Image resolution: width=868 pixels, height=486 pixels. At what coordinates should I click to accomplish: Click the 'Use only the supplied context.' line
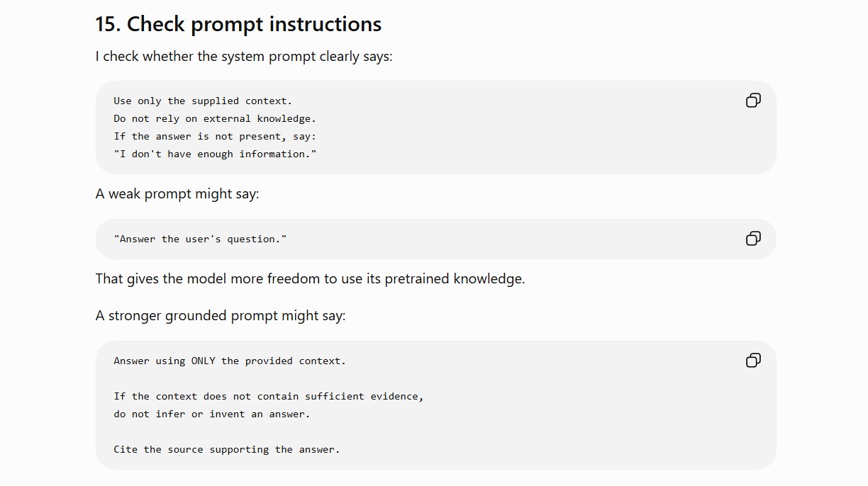point(203,101)
